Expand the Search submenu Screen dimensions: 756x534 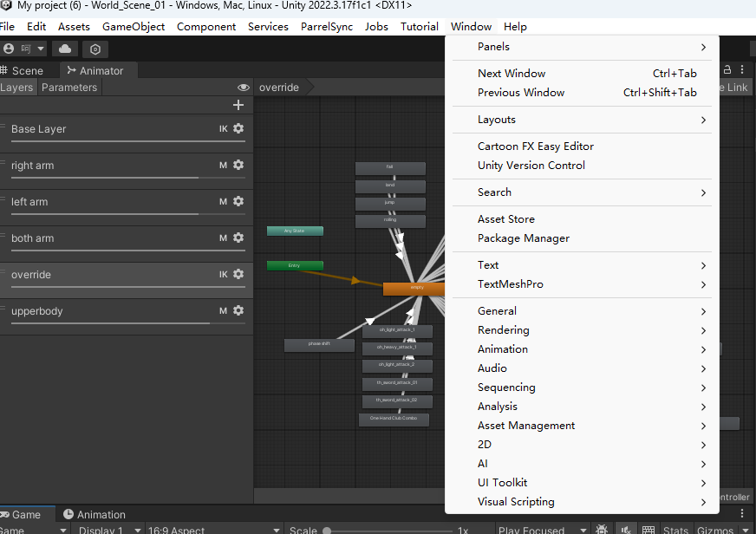point(582,192)
